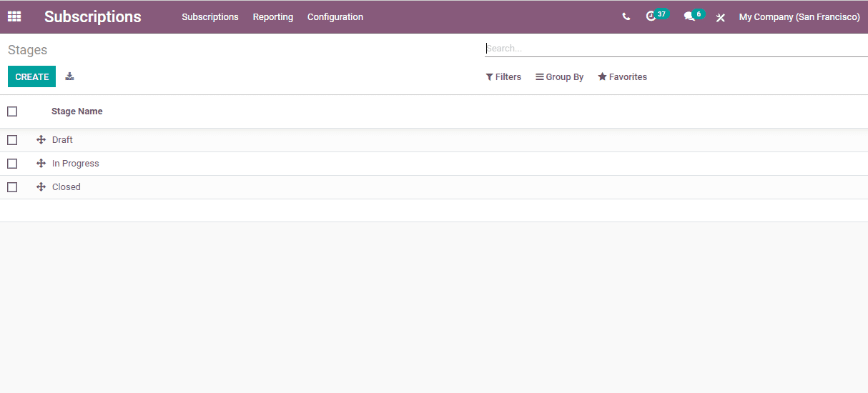Open the Draft stage row

(434, 140)
